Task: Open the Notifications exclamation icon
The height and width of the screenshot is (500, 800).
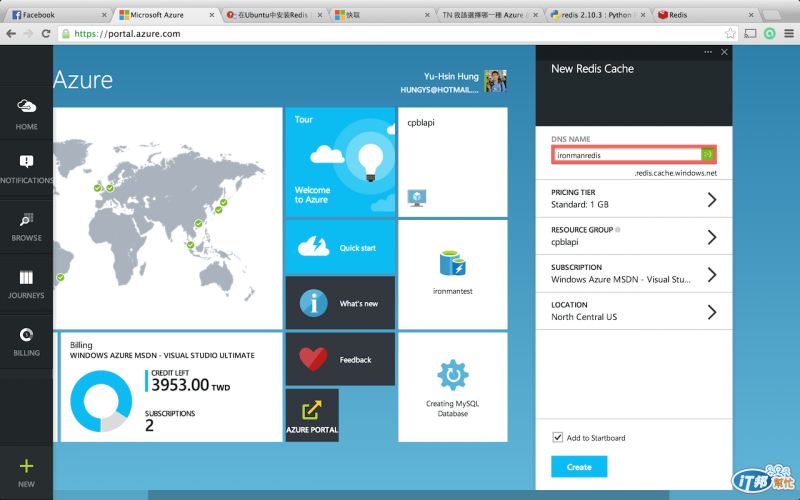Action: click(26, 162)
